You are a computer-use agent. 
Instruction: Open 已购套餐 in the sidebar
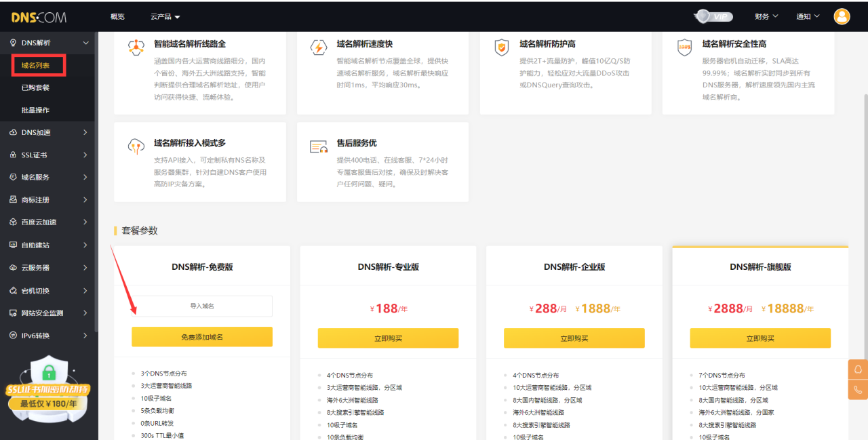[x=35, y=87]
